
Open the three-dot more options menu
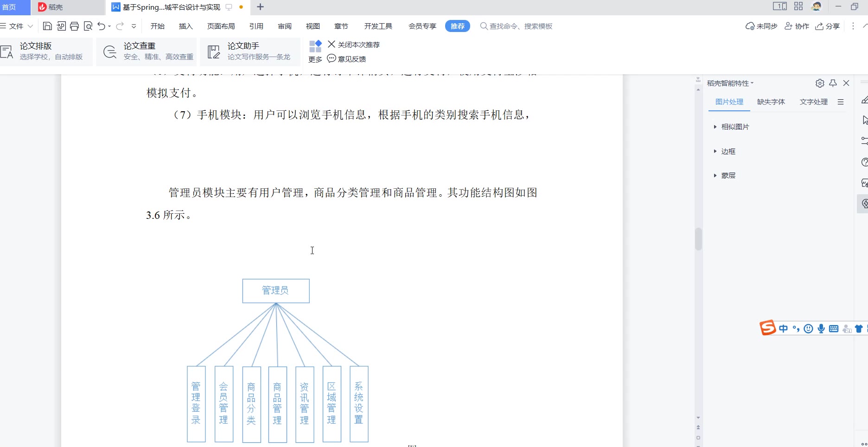pos(853,26)
